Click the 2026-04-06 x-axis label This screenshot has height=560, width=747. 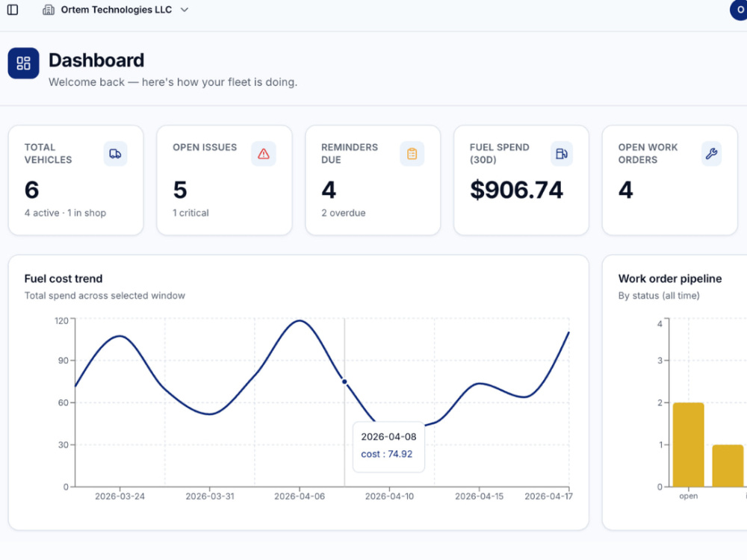(x=300, y=497)
